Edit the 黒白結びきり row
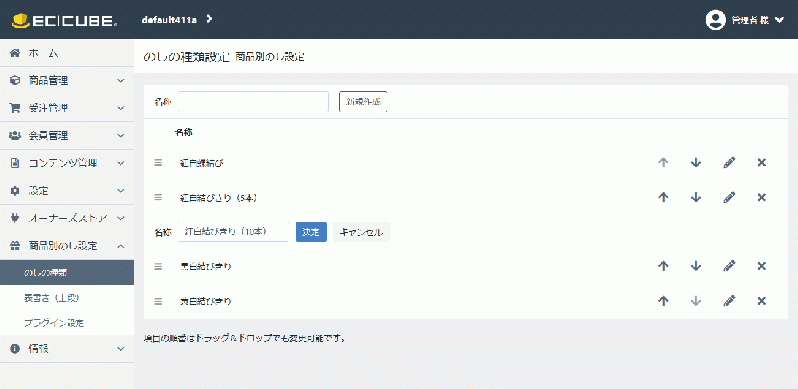Image resolution: width=798 pixels, height=389 pixels. click(729, 266)
